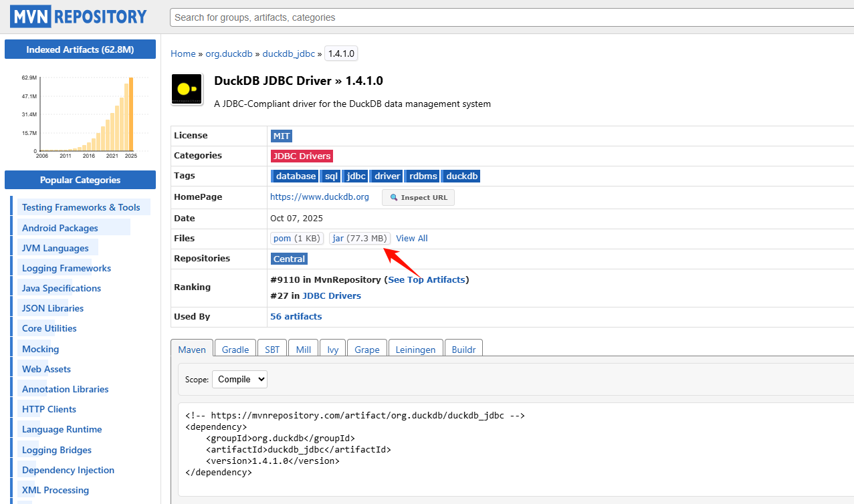854x504 pixels.
Task: Open the Leiningen tab
Action: (x=415, y=350)
